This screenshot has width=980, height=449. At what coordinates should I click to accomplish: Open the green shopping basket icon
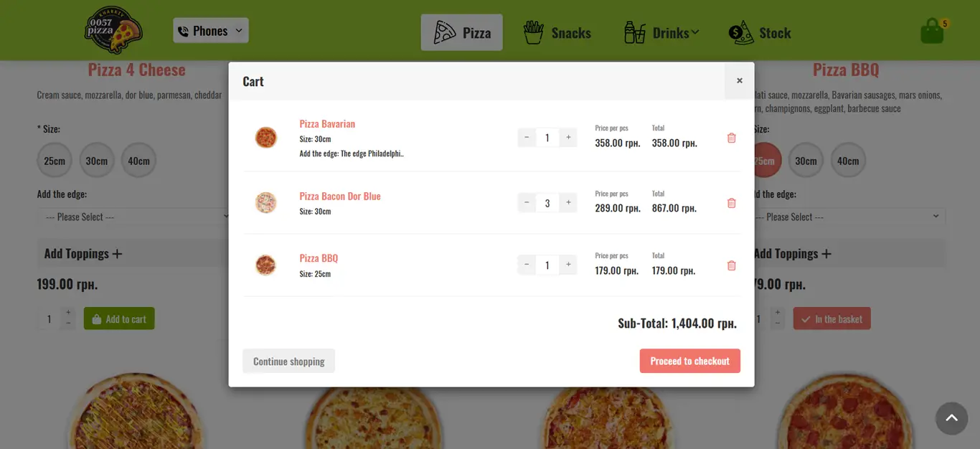(x=933, y=32)
